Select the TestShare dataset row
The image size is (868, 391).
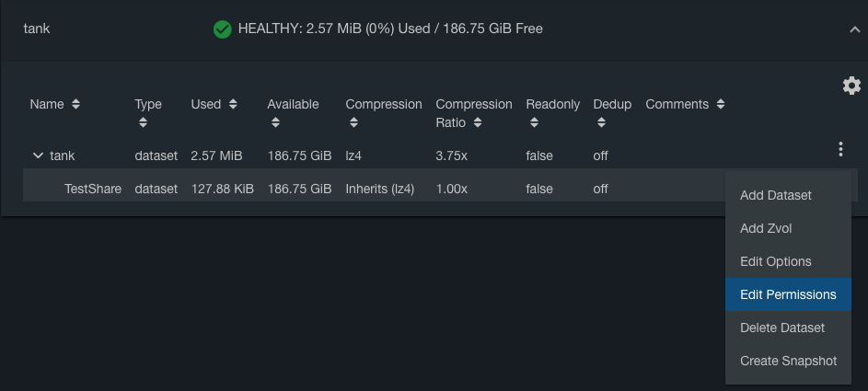93,189
